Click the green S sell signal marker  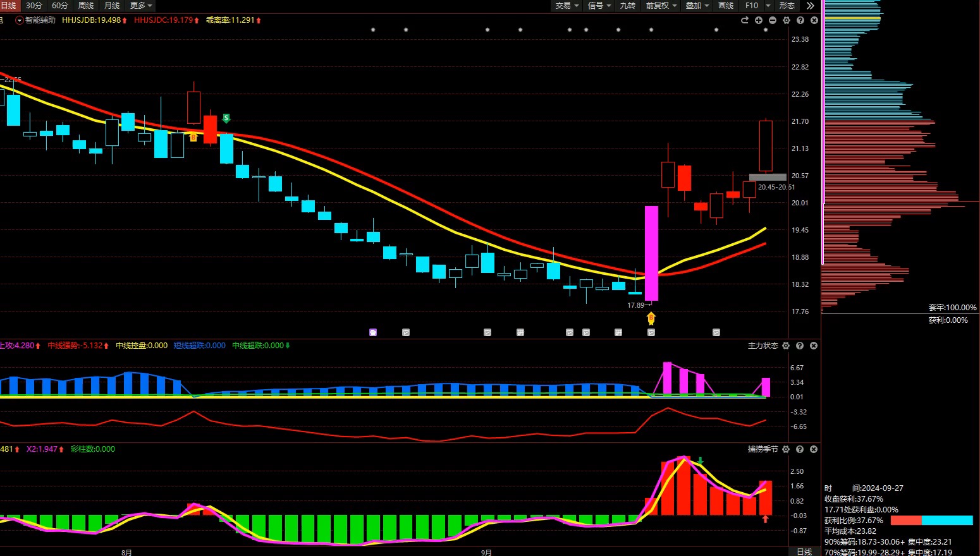pyautogui.click(x=226, y=118)
